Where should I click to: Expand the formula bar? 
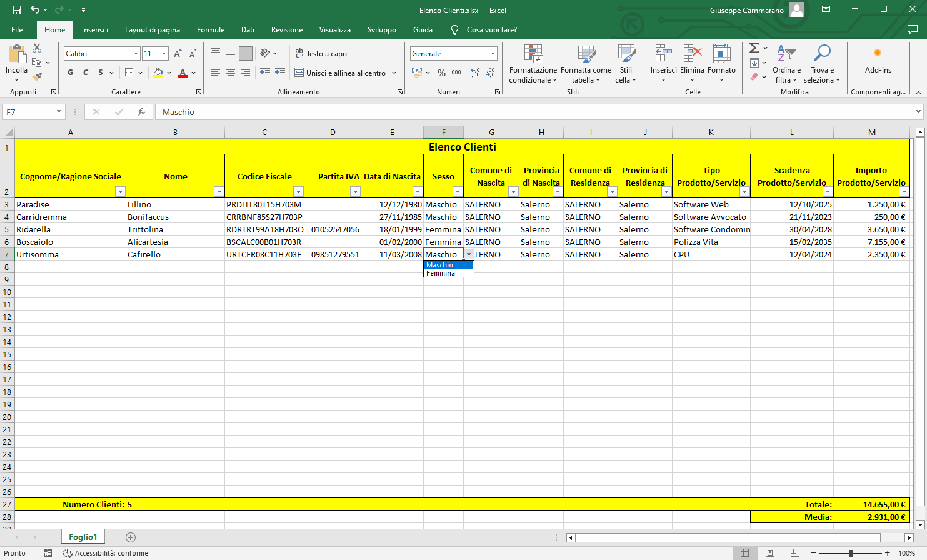coord(918,112)
